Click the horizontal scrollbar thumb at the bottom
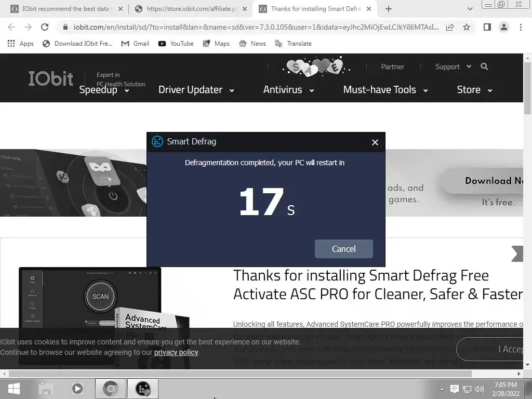 tap(240, 374)
